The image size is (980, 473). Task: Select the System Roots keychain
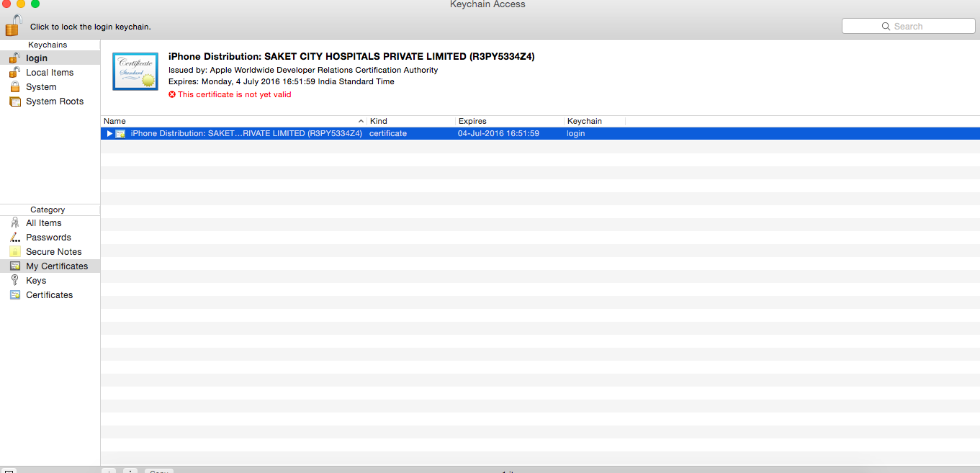[x=50, y=102]
